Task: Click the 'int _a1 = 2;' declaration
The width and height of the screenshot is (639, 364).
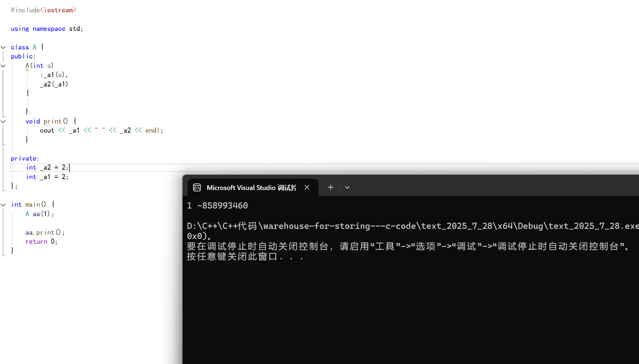Action: [47, 177]
